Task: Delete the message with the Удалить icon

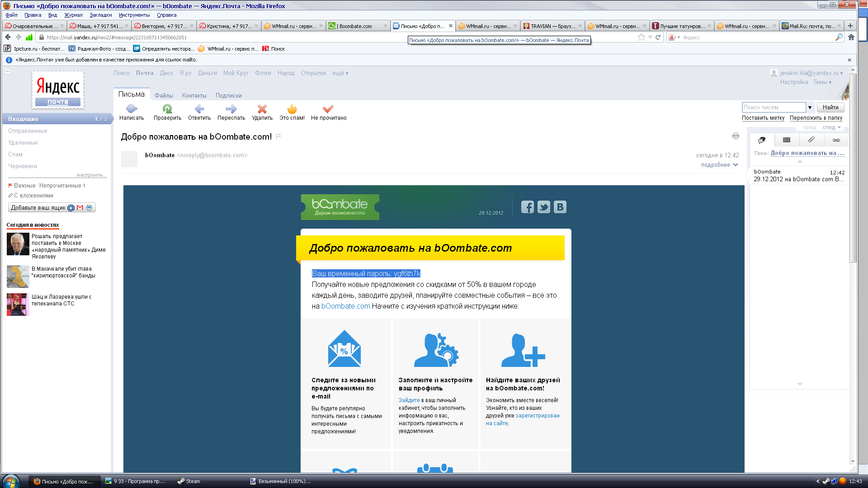Action: [262, 109]
